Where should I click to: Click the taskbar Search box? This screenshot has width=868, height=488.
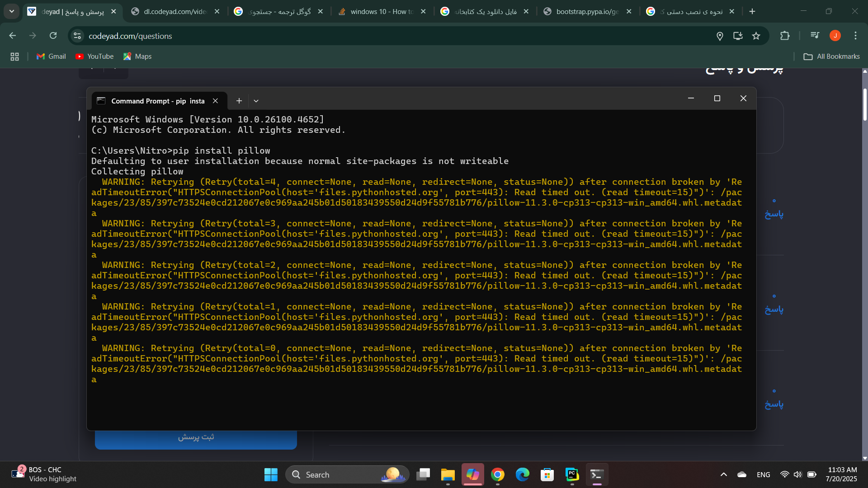tap(347, 474)
